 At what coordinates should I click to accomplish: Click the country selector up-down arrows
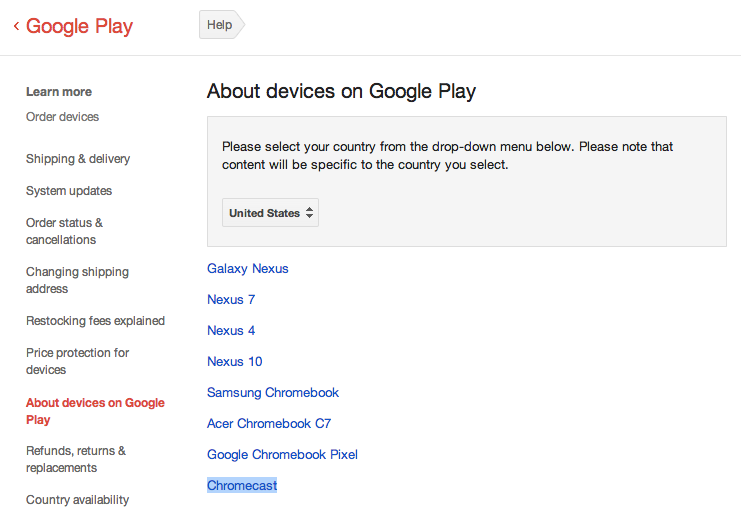[x=310, y=213]
